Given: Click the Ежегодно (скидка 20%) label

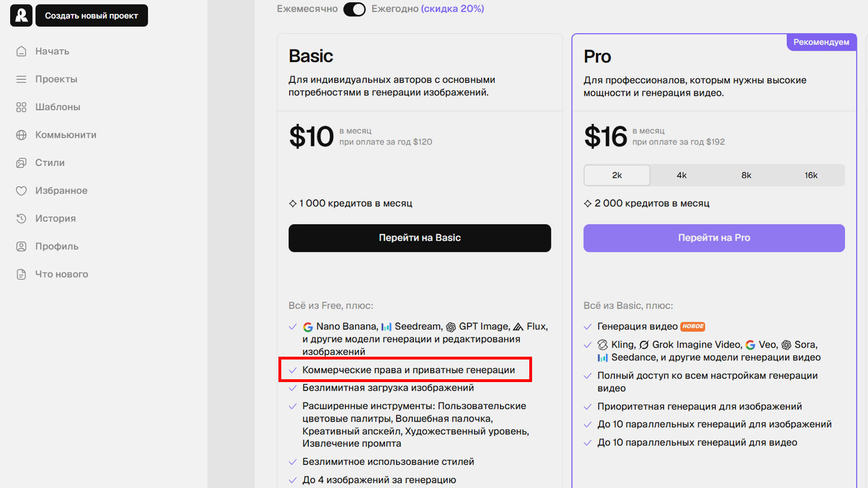Looking at the screenshot, I should point(428,8).
